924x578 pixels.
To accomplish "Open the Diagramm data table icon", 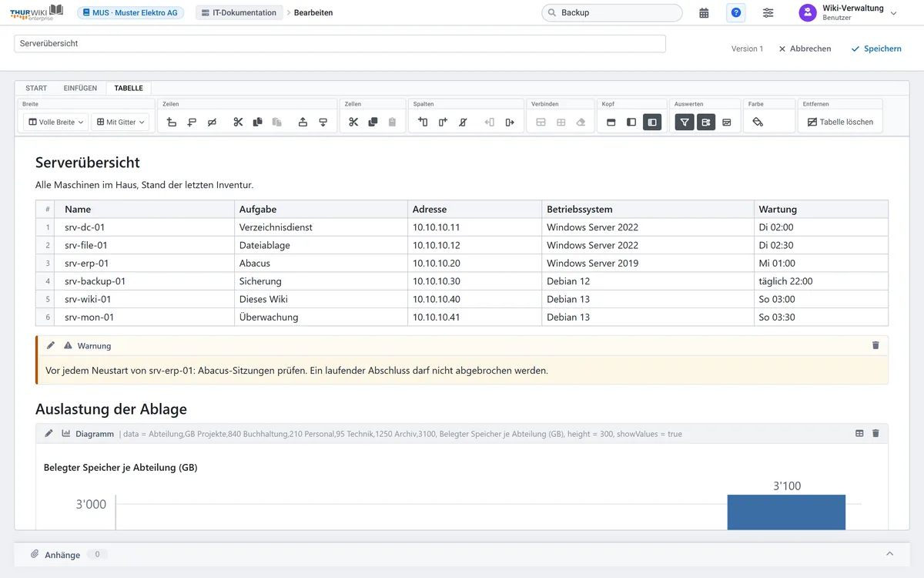I will tap(859, 433).
